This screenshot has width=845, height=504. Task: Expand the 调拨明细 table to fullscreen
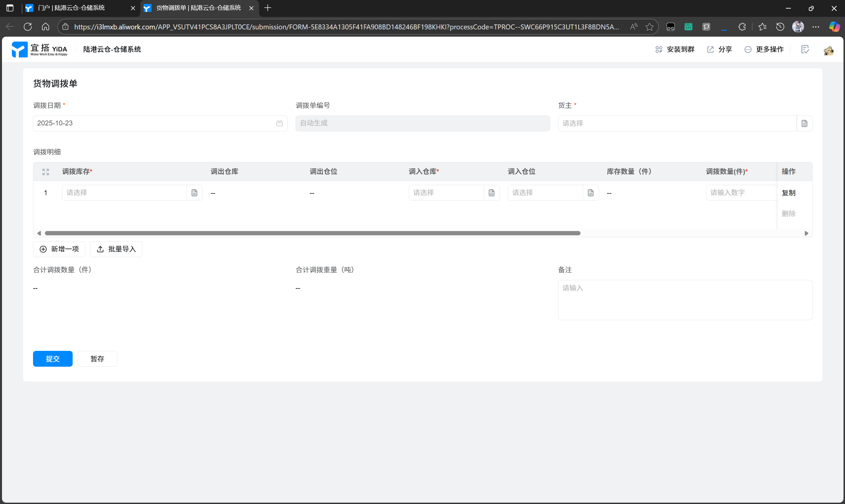46,172
